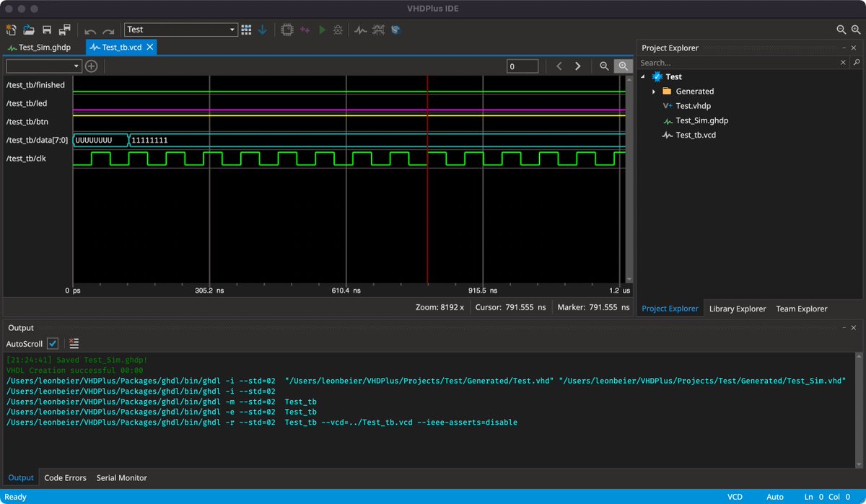Redo the last action
The width and height of the screenshot is (866, 504).
click(x=108, y=30)
